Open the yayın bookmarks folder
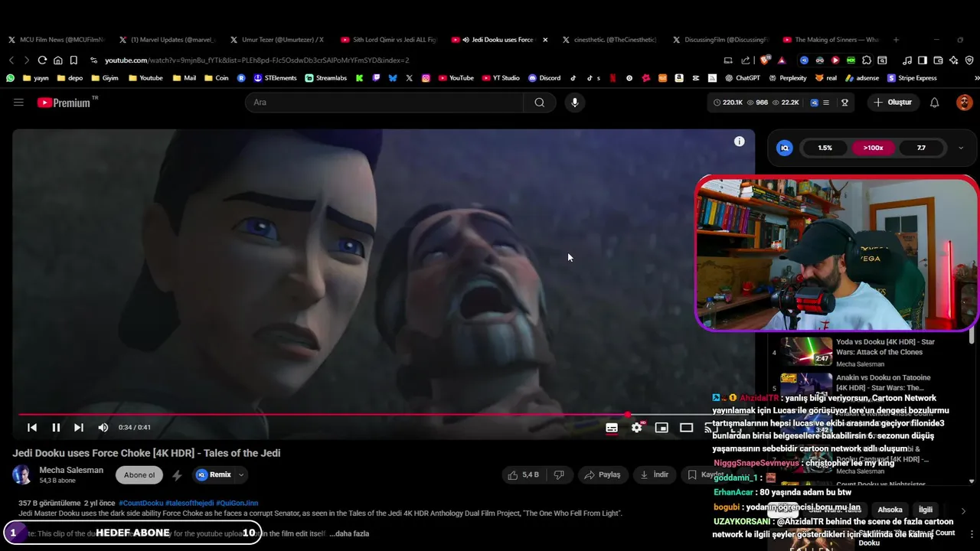Image resolution: width=980 pixels, height=551 pixels. 36,78
